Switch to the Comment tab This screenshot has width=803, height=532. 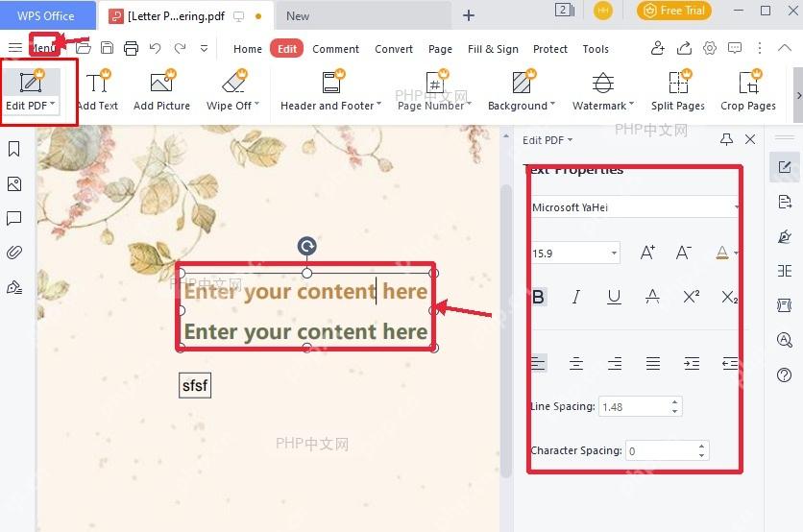point(335,49)
